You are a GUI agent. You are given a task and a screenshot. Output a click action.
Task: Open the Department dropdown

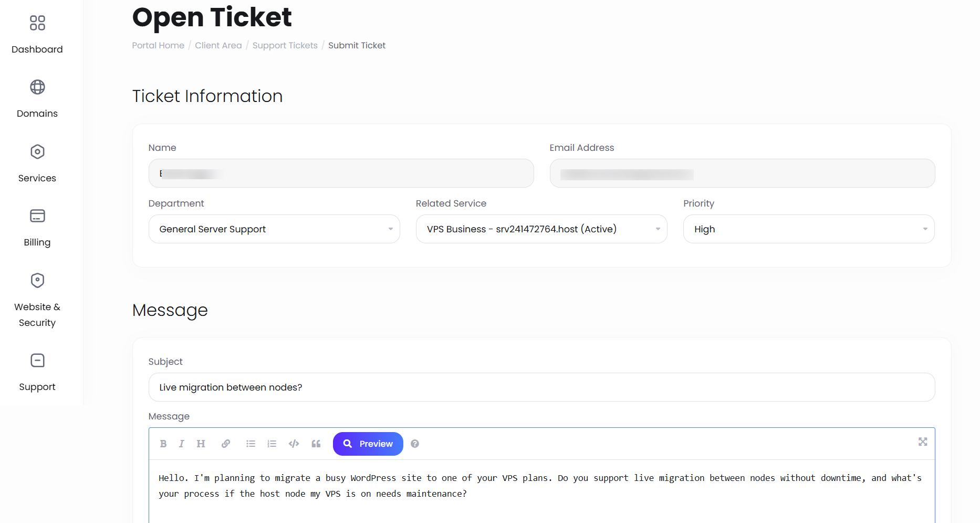pyautogui.click(x=274, y=229)
